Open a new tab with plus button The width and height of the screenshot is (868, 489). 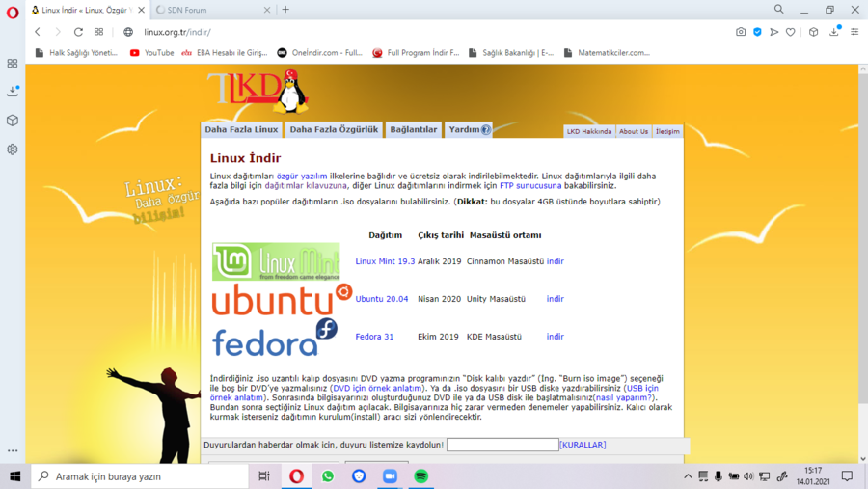pyautogui.click(x=285, y=10)
